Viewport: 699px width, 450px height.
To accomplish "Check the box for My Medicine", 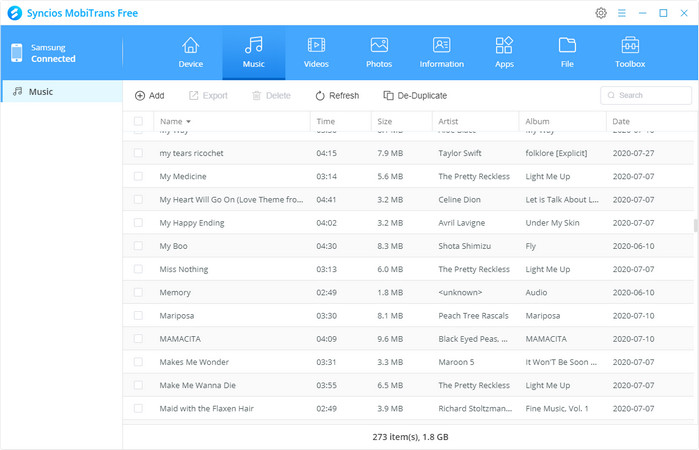I will pyautogui.click(x=138, y=176).
